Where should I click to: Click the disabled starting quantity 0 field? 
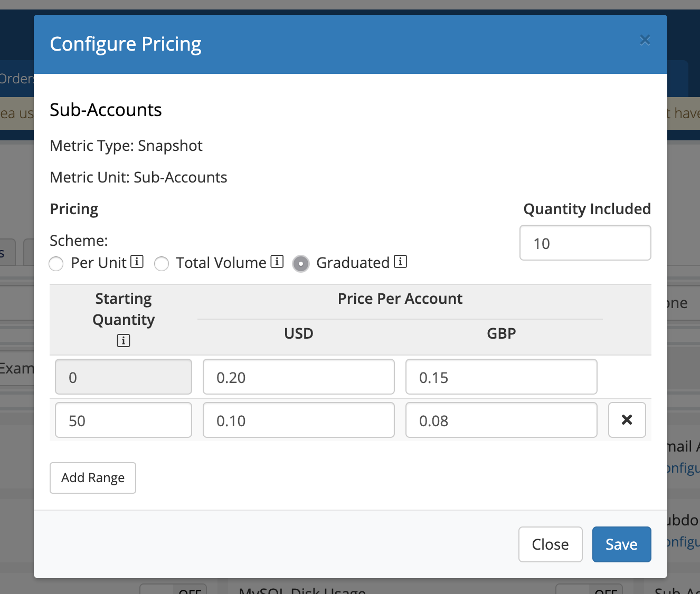[124, 377]
